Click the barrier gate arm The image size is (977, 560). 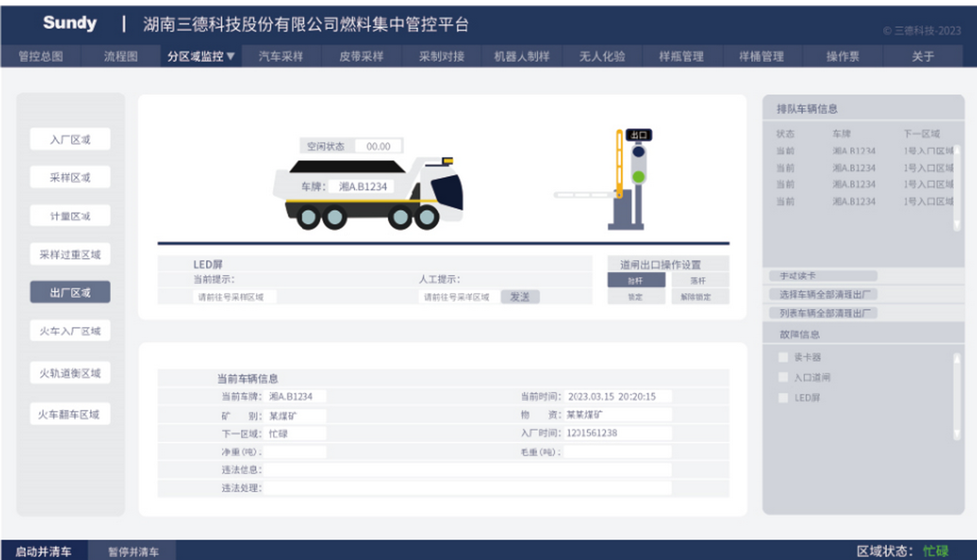click(x=585, y=195)
